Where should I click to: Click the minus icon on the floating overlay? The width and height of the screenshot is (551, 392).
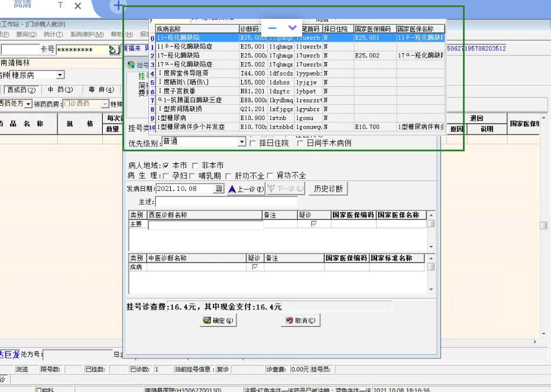click(x=272, y=28)
